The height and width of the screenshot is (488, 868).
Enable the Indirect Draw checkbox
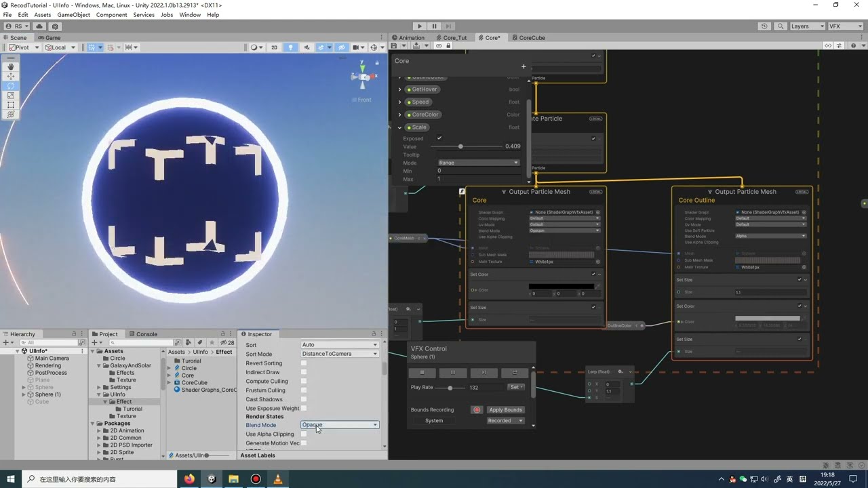point(304,372)
